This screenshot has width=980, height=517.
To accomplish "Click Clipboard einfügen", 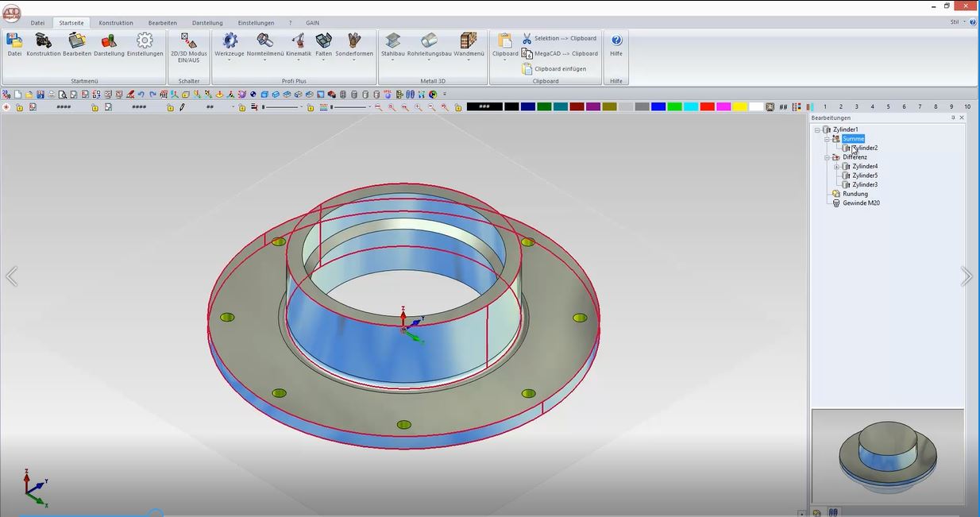I will [554, 69].
